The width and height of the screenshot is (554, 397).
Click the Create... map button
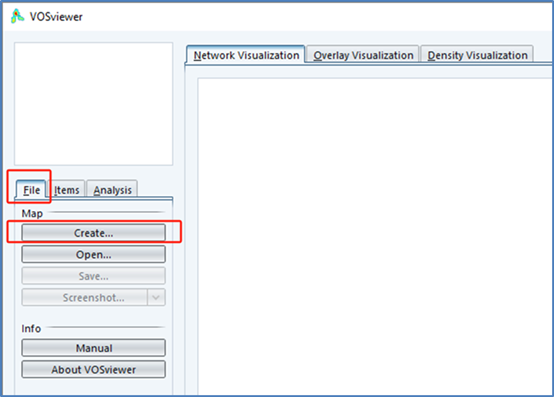pyautogui.click(x=94, y=233)
